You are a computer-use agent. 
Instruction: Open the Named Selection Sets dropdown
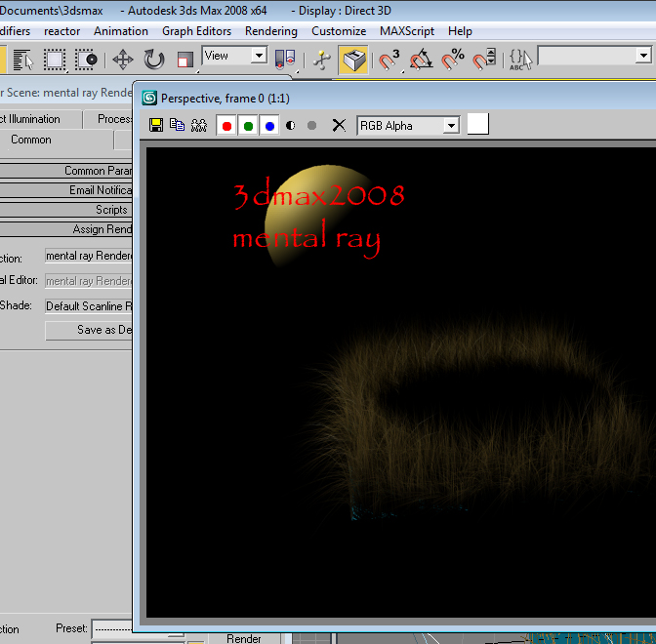595,56
